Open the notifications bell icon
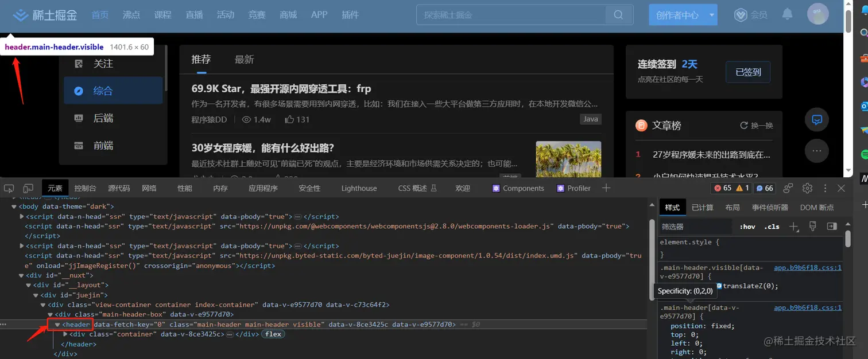Screen dimensions: 868x359 click(788, 14)
